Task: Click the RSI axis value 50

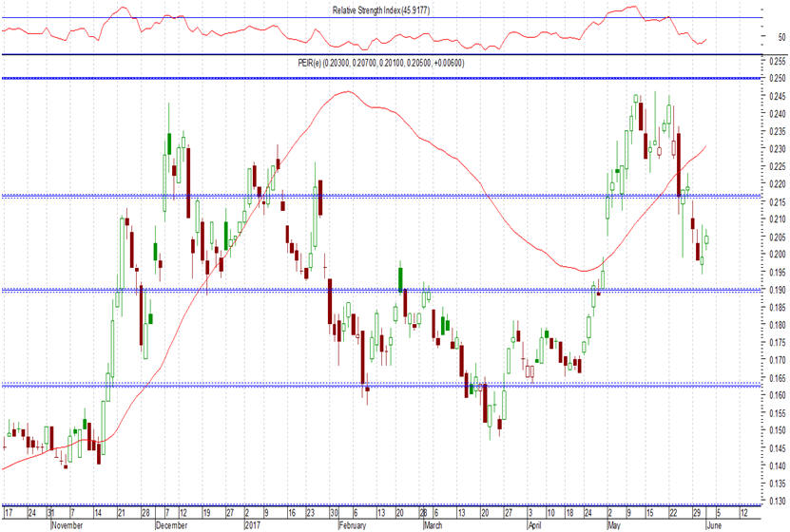Action: click(x=781, y=37)
